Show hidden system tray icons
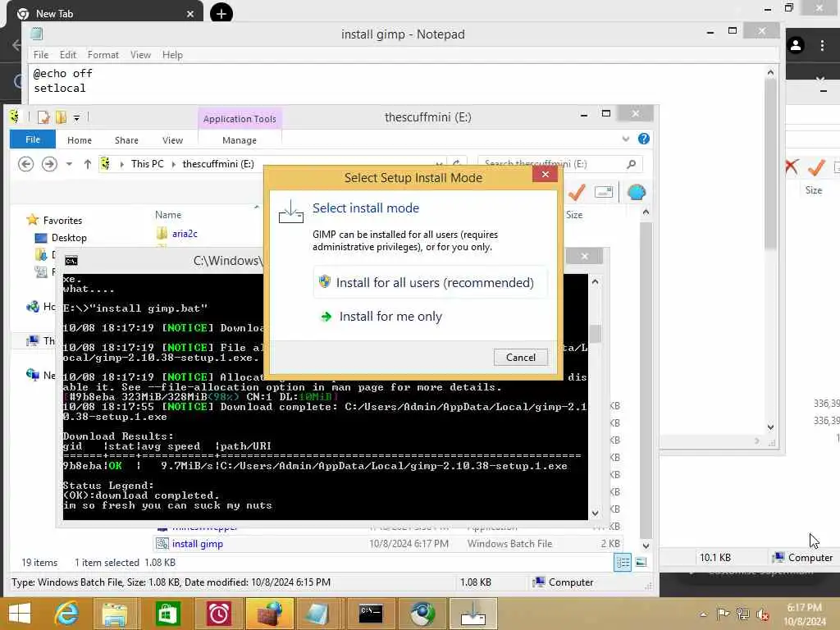 [703, 614]
